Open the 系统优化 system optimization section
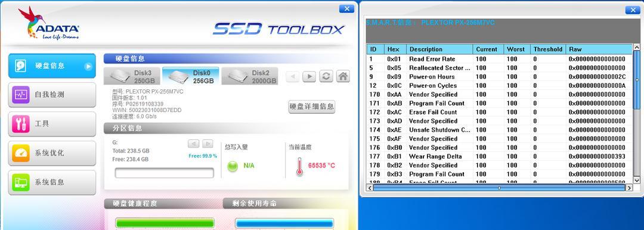This screenshot has height=230, width=644. 52,153
